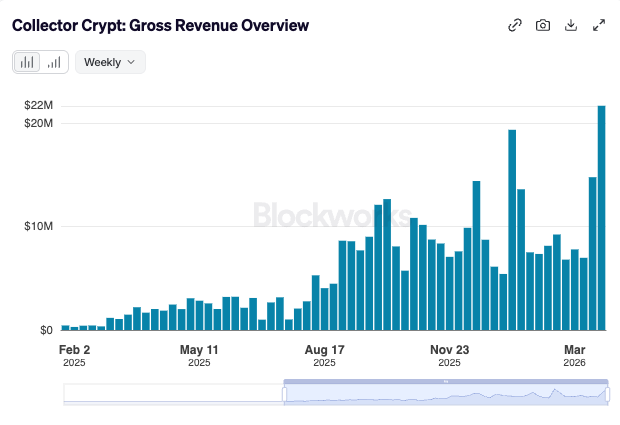Switch to the cumulative bar chart view
This screenshot has height=425, width=620.
click(x=54, y=62)
